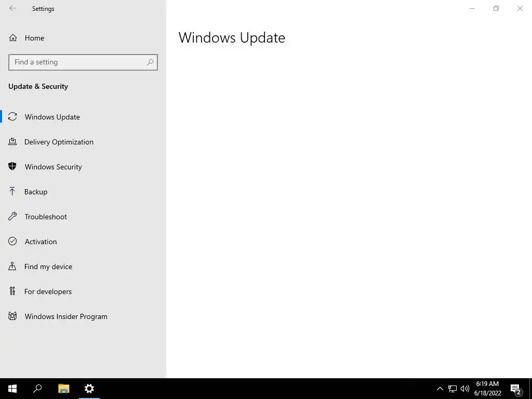The width and height of the screenshot is (532, 399).
Task: Open the Action Center notifications icon
Action: [x=516, y=389]
